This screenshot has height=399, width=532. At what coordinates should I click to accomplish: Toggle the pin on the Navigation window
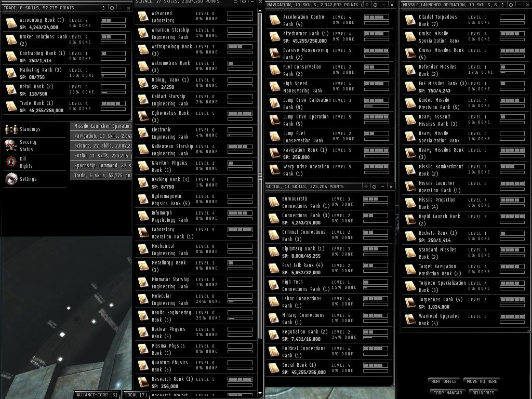(375, 5)
